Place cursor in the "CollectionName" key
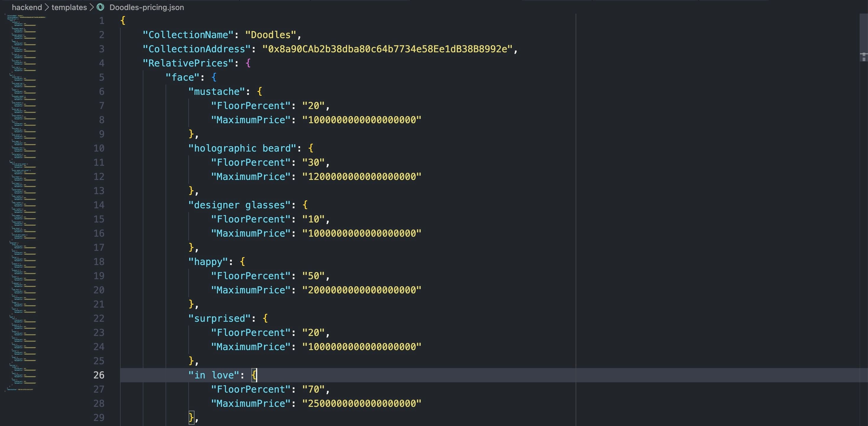The height and width of the screenshot is (426, 868). click(x=188, y=35)
